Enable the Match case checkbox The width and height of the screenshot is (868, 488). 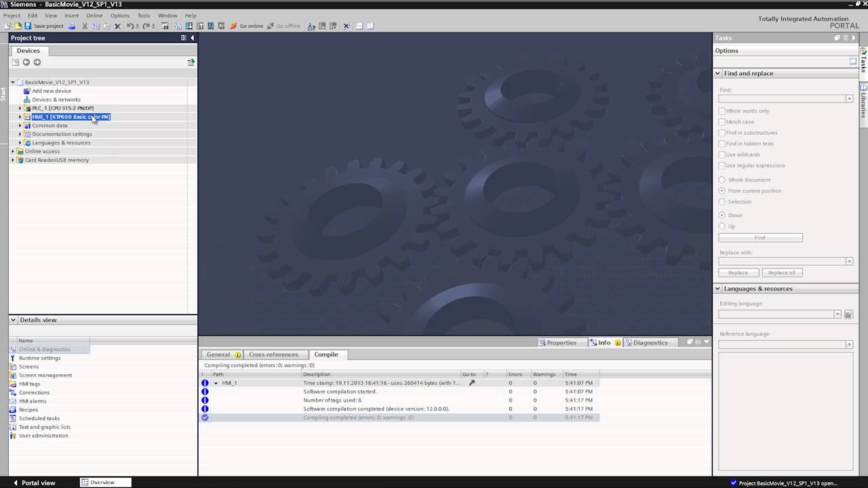pos(722,122)
